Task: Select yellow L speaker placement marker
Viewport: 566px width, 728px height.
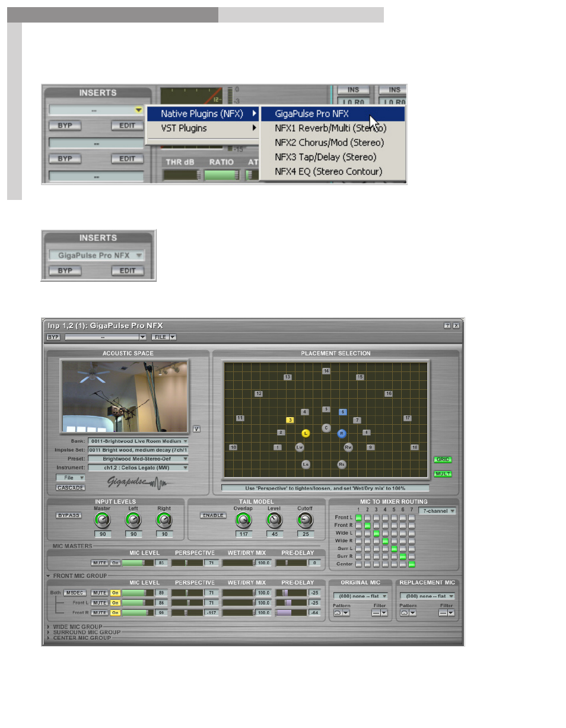Action: point(306,434)
